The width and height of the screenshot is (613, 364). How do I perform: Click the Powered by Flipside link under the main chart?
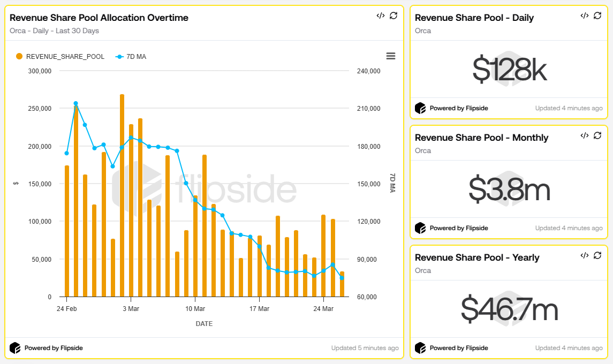55,348
